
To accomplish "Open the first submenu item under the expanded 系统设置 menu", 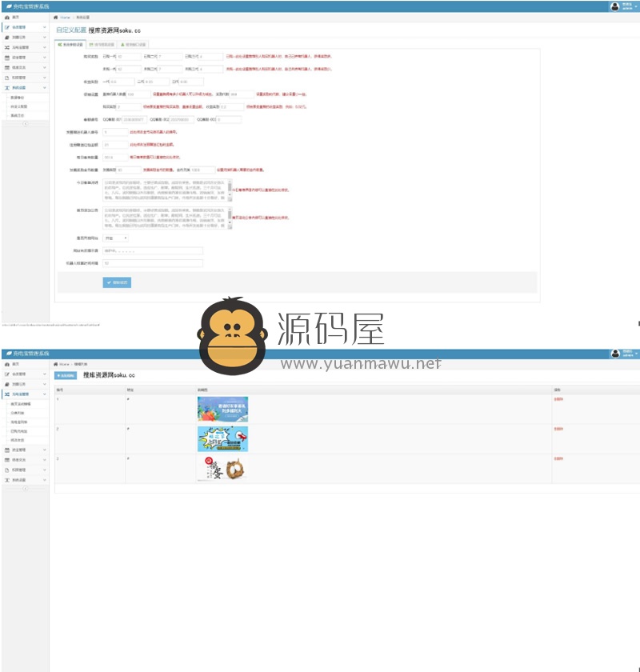I will [x=18, y=98].
